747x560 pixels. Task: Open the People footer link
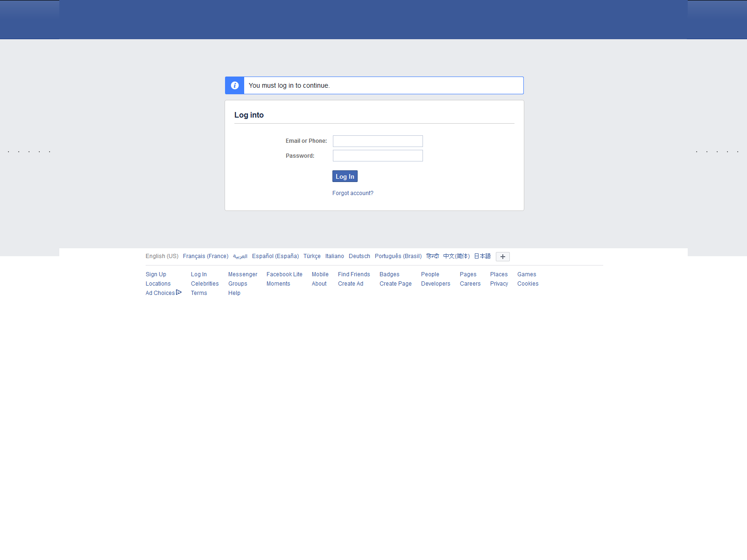pyautogui.click(x=430, y=274)
